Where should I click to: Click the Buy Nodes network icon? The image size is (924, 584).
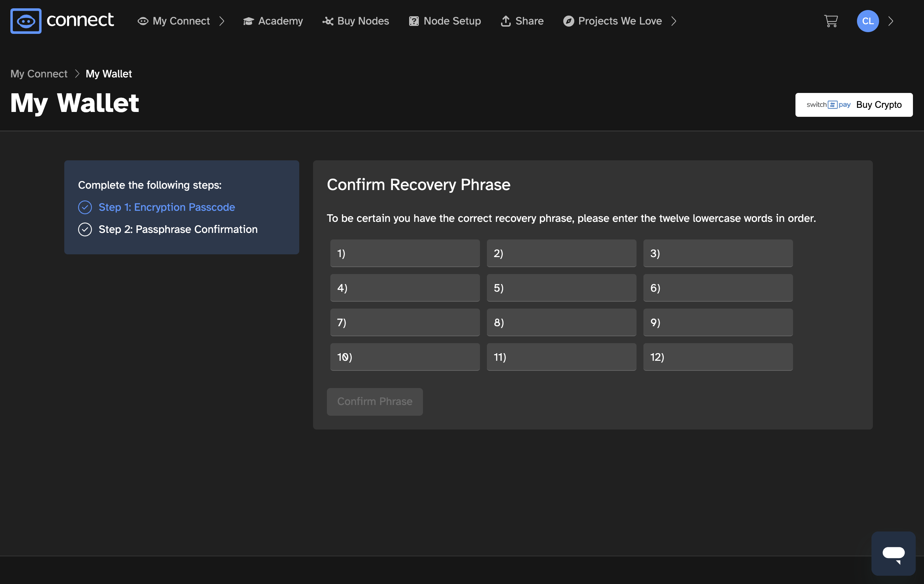(x=328, y=21)
